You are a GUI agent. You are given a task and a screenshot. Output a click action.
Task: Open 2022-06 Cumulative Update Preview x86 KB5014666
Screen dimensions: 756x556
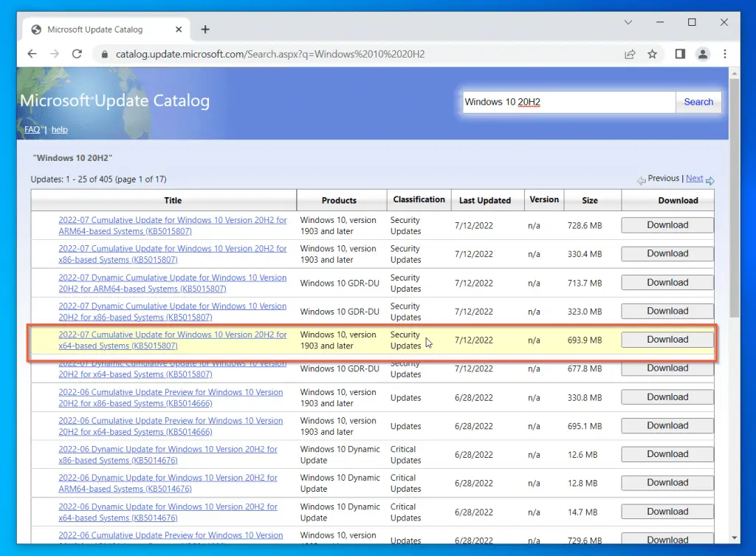[171, 397]
